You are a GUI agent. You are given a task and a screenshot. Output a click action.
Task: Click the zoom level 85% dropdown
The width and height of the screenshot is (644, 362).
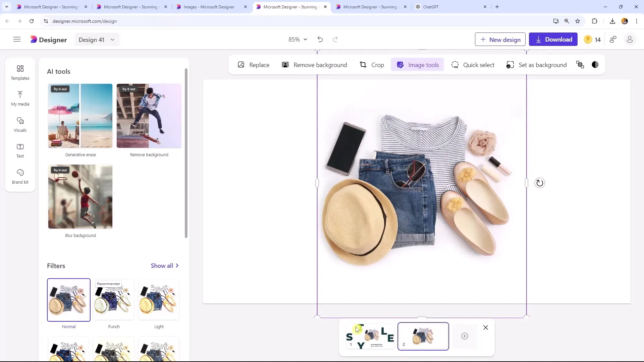tap(297, 39)
